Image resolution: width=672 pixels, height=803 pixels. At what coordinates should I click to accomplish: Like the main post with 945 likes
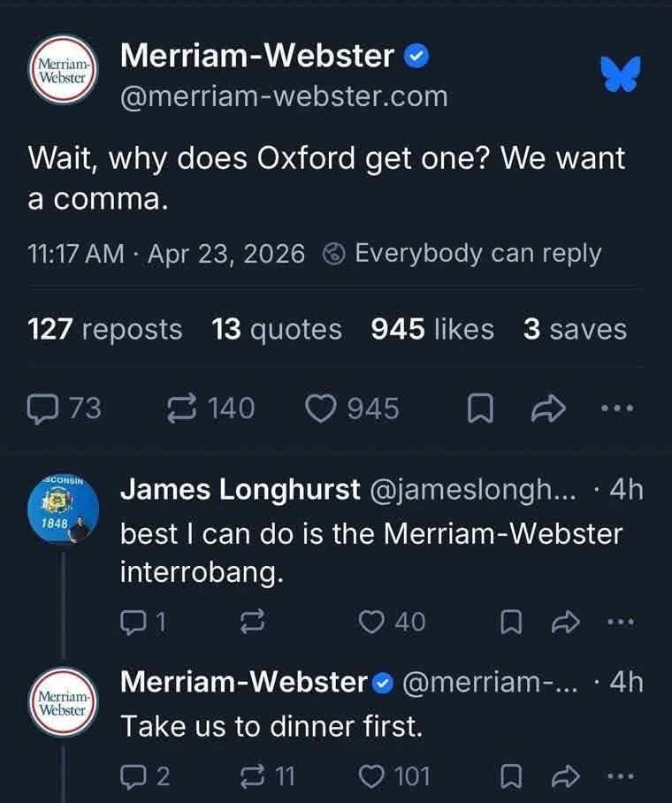coord(321,409)
